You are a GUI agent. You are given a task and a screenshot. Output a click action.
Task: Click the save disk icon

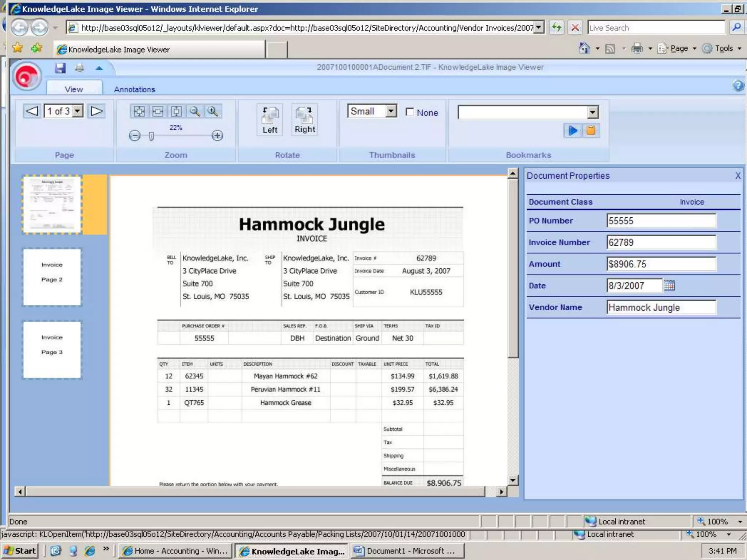pos(60,68)
